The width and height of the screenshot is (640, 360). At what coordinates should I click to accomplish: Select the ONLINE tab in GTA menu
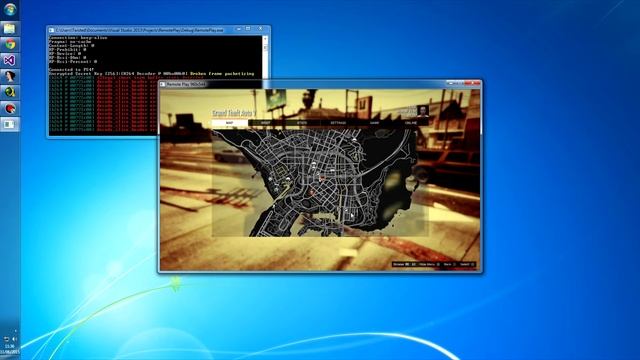pos(411,122)
